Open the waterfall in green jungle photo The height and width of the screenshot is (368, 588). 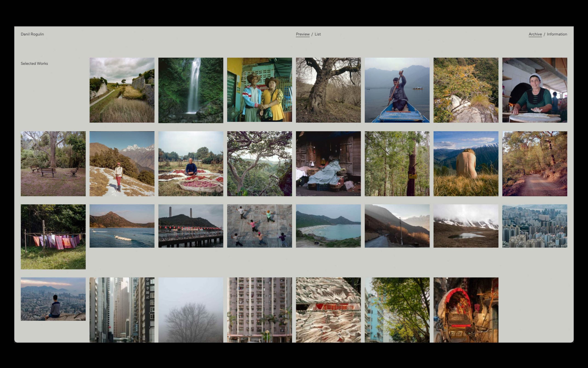click(x=191, y=90)
